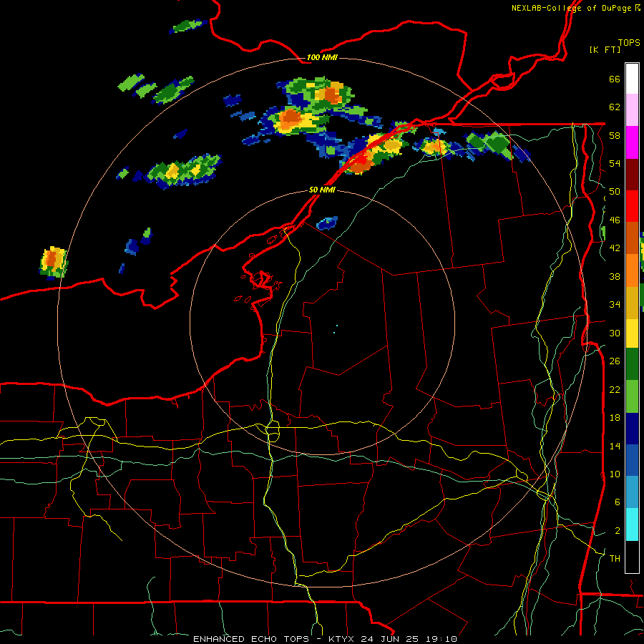This screenshot has width=644, height=644.
Task: Pick the gold legend swatch
Action: point(632,303)
